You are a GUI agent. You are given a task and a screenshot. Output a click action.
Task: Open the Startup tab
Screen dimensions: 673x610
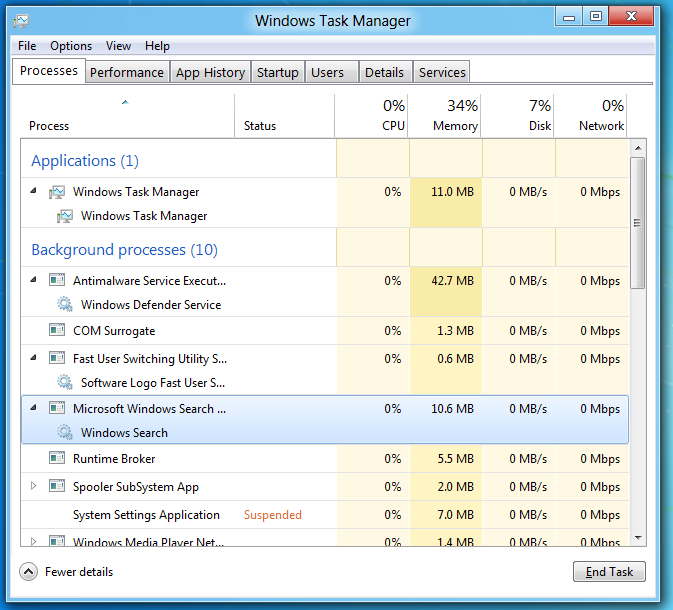pyautogui.click(x=278, y=72)
